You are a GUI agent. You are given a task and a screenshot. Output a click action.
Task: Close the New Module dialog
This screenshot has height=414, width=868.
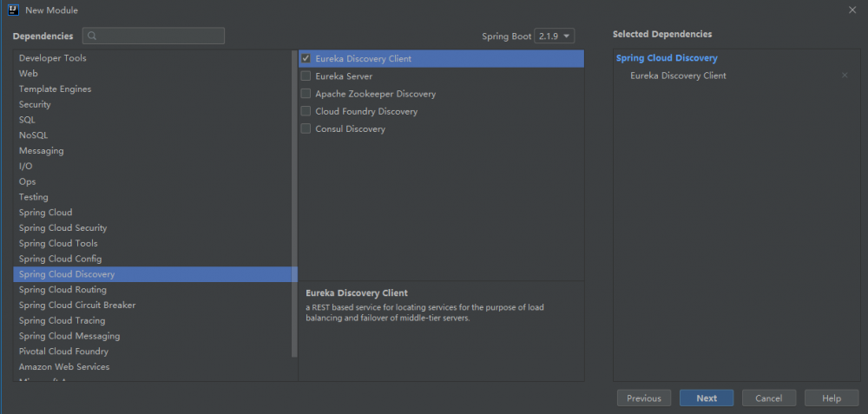(852, 10)
